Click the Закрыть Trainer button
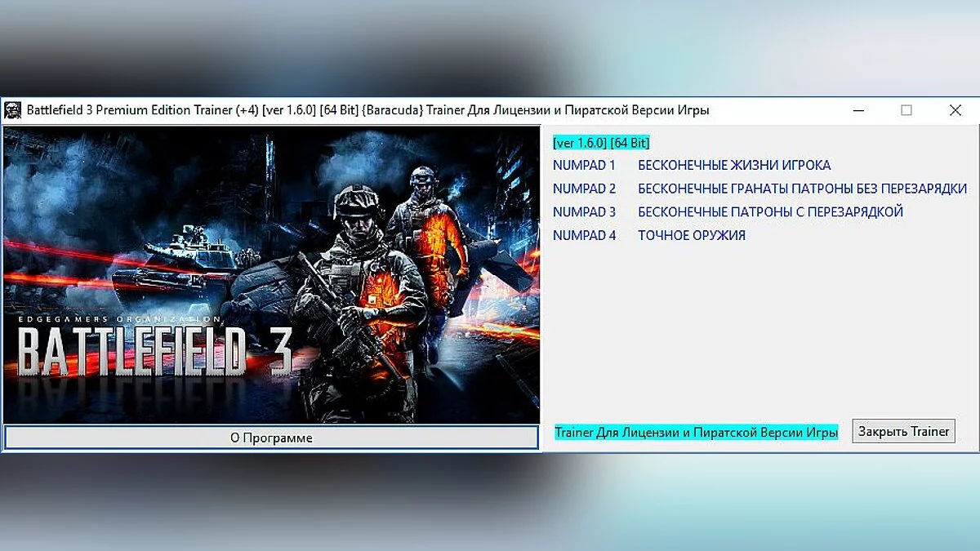 pos(903,432)
